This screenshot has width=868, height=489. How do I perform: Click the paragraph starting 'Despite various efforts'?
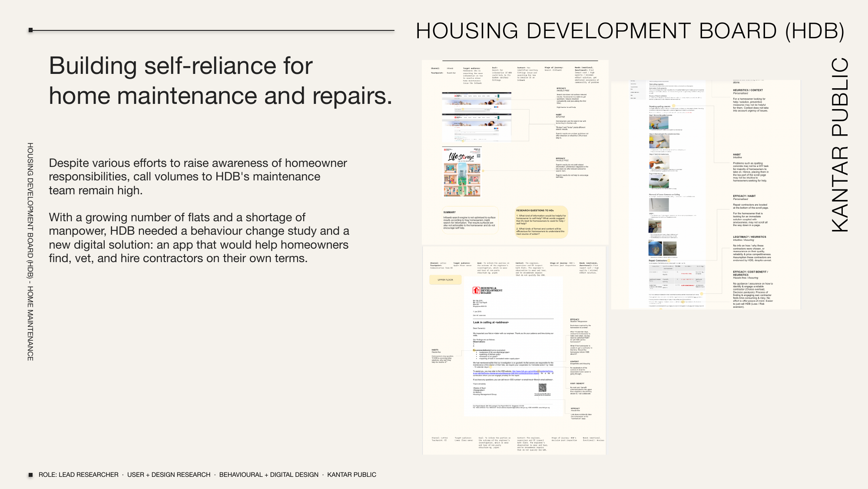pos(198,176)
